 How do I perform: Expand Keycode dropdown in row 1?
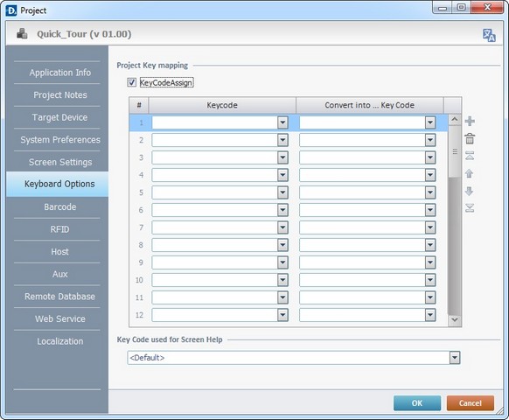tap(282, 122)
